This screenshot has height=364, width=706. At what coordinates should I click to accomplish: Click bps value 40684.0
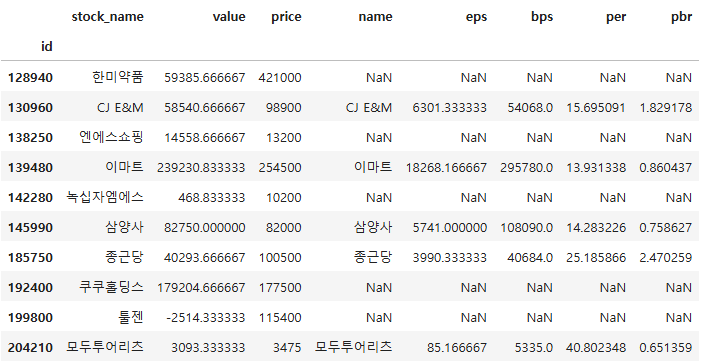(530, 258)
